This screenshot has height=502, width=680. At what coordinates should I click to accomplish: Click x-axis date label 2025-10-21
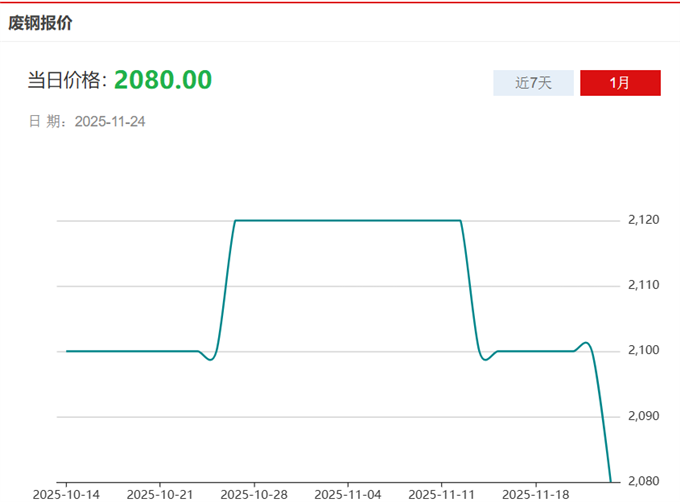pos(160,494)
